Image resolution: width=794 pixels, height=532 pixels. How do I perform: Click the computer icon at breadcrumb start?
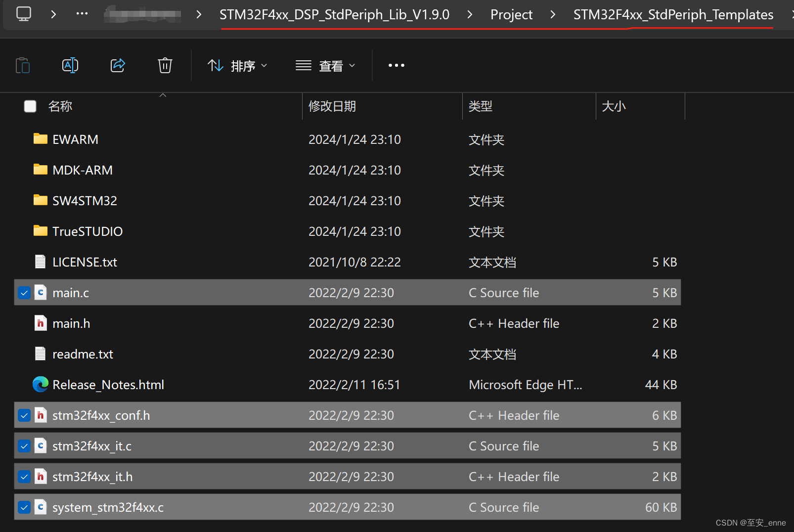23,14
